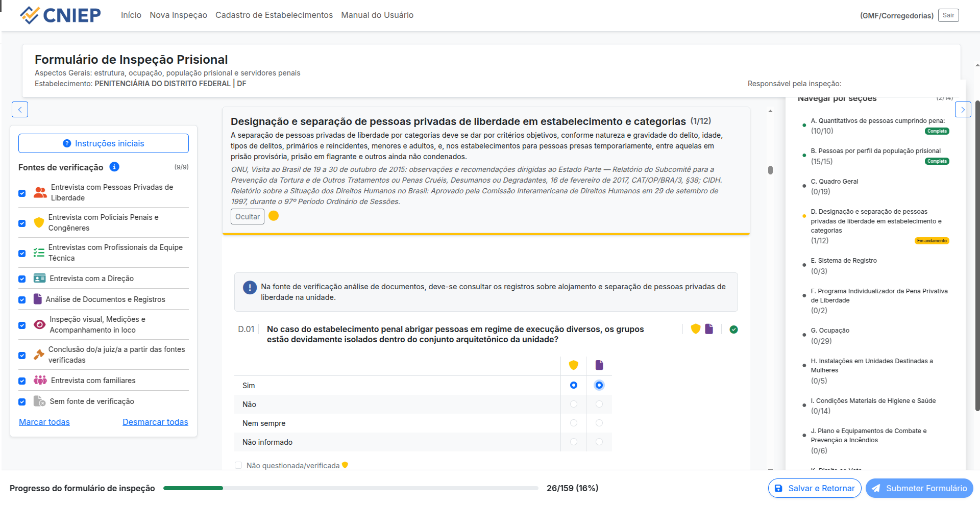Click the left chevron above the verification panel
The height and width of the screenshot is (506, 980).
pyautogui.click(x=19, y=109)
